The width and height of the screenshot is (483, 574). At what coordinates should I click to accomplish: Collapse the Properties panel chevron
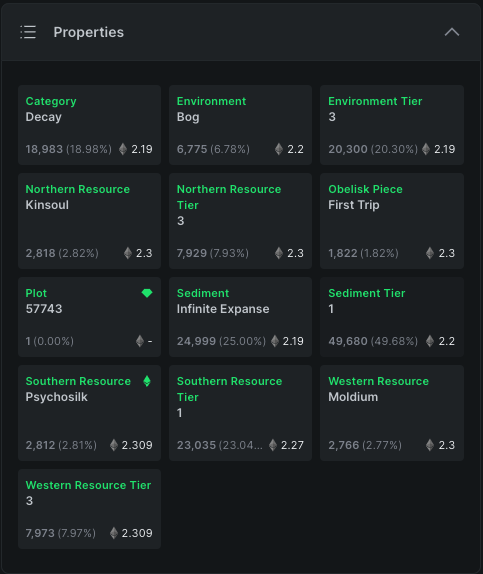[452, 32]
